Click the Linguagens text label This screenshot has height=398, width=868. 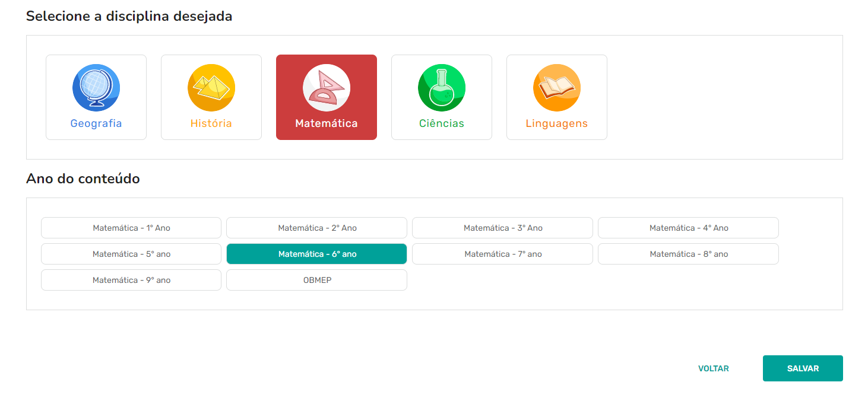click(x=557, y=124)
